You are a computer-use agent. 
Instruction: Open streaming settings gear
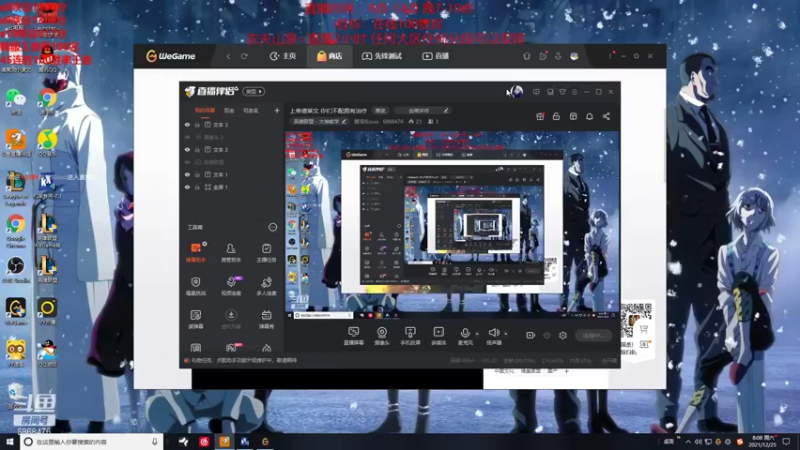[x=563, y=335]
